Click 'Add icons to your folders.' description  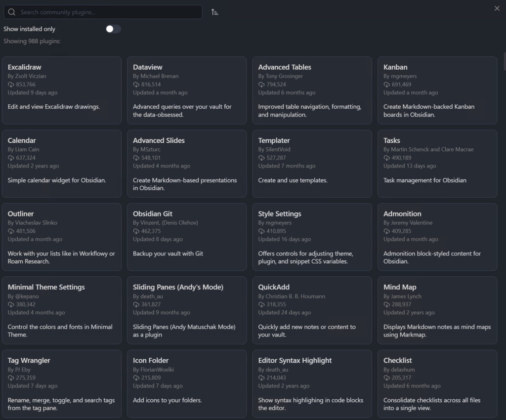pyautogui.click(x=167, y=400)
